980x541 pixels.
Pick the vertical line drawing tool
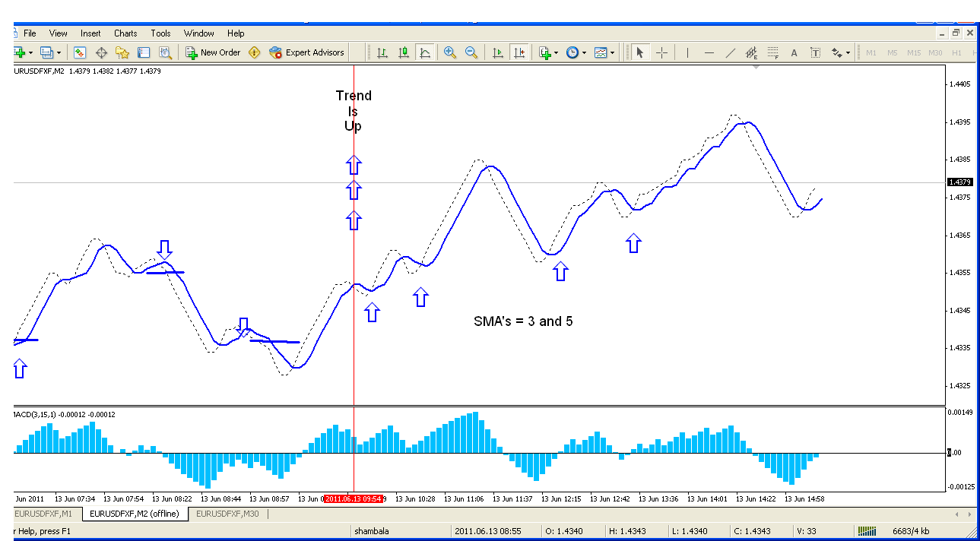point(687,52)
